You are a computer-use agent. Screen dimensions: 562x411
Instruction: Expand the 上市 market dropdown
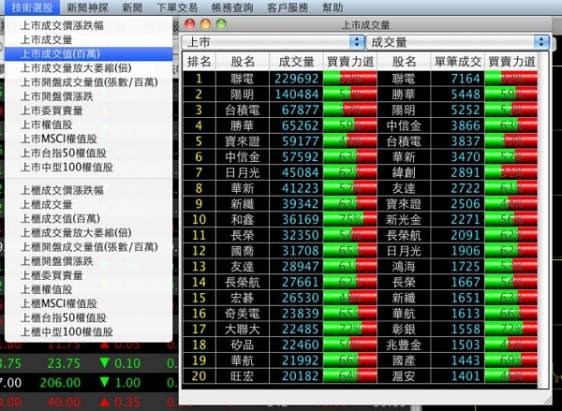coord(273,42)
